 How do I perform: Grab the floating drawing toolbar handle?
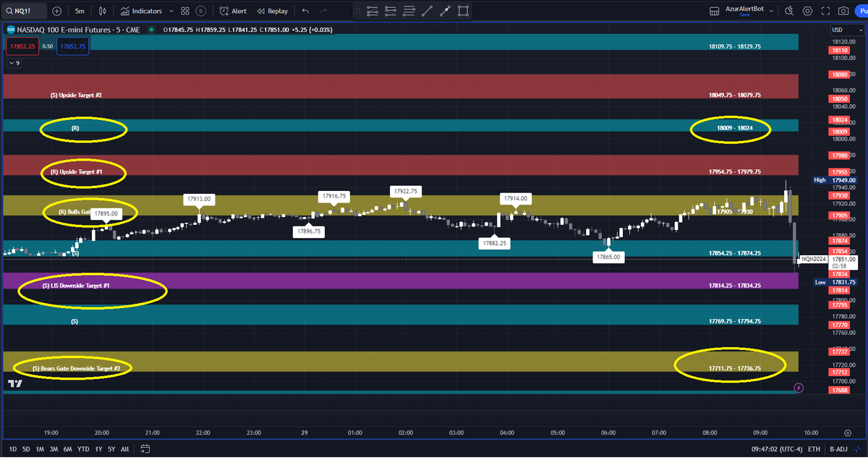357,11
